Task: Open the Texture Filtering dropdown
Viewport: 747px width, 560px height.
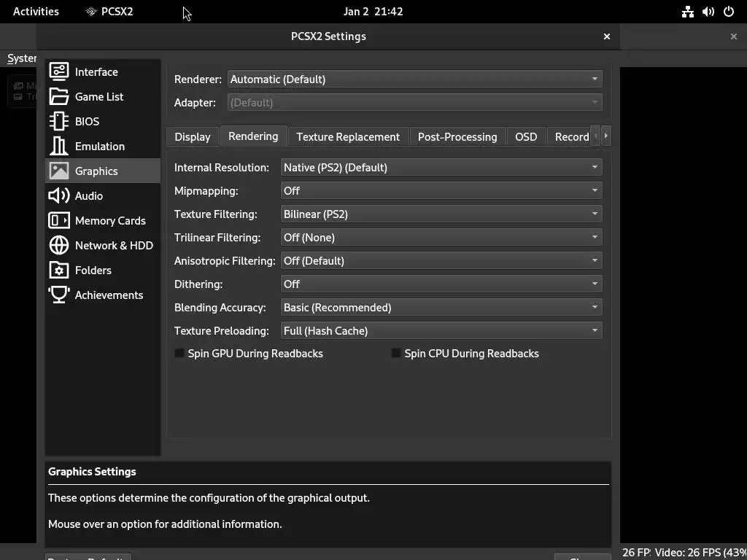Action: click(441, 214)
